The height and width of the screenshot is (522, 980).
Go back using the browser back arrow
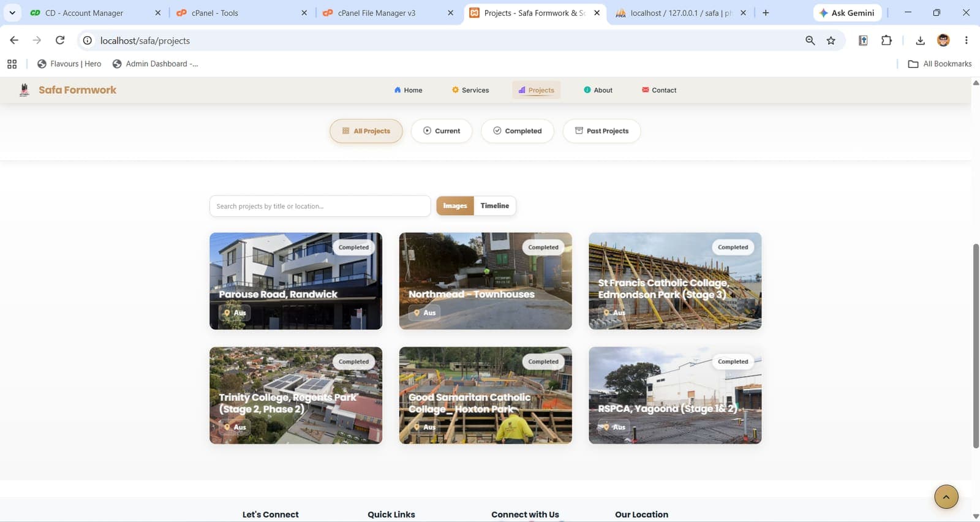[14, 40]
